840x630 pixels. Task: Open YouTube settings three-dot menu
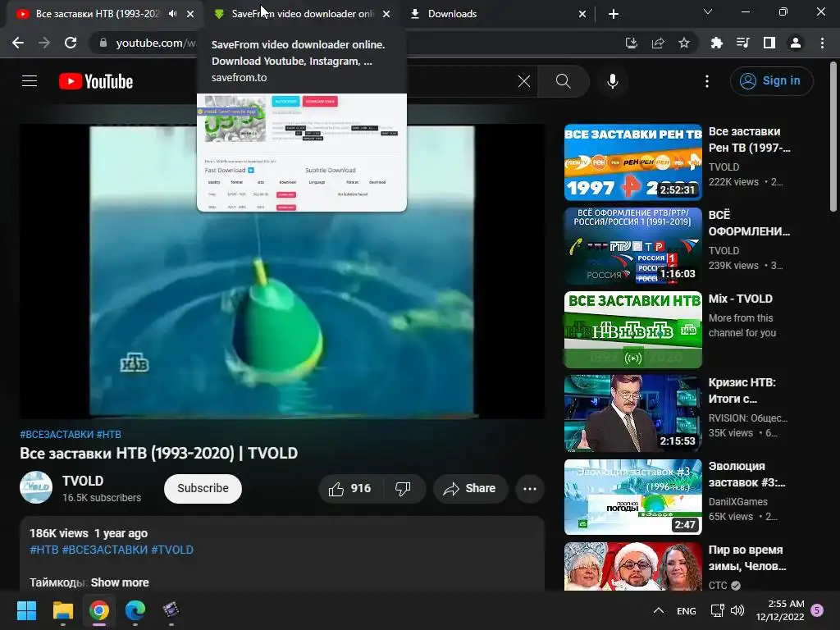click(x=707, y=81)
